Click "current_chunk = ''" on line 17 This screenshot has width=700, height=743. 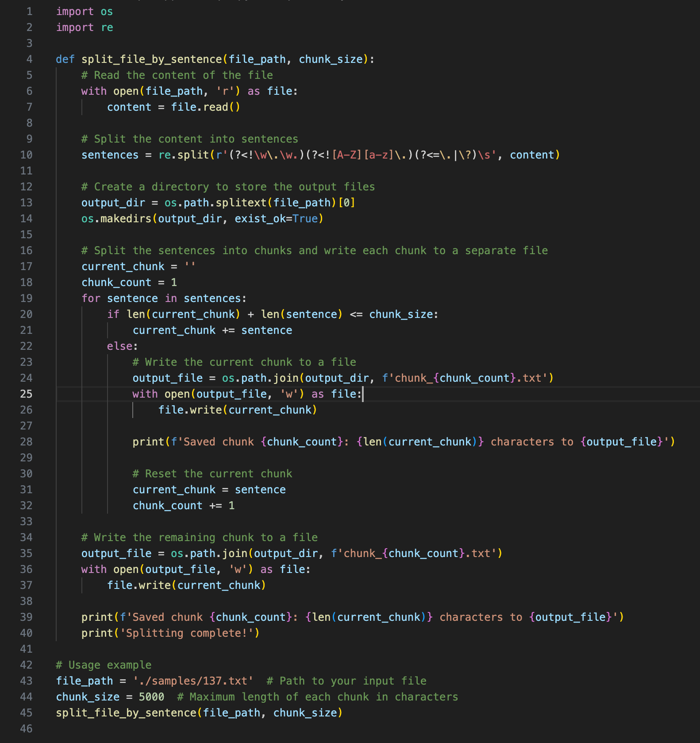138,267
